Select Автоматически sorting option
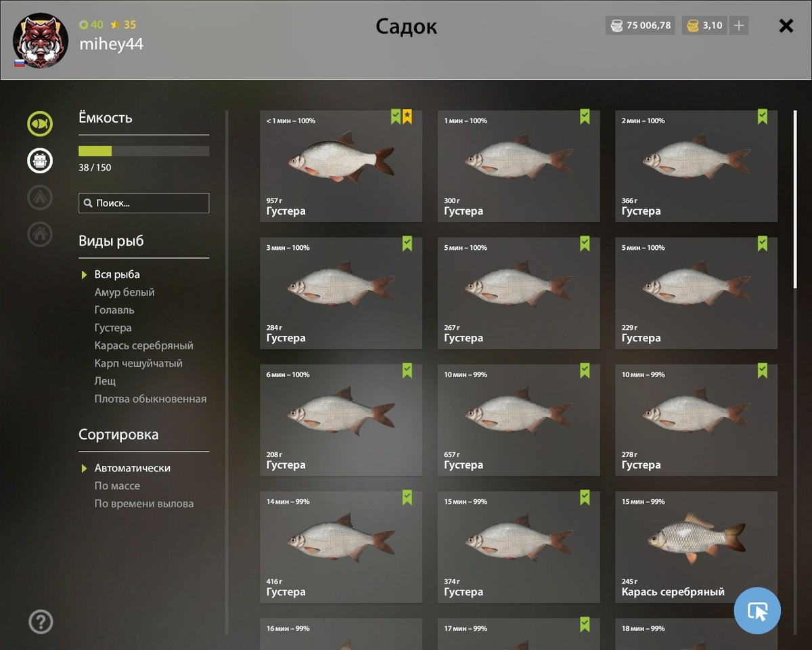This screenshot has width=812, height=650. click(132, 468)
